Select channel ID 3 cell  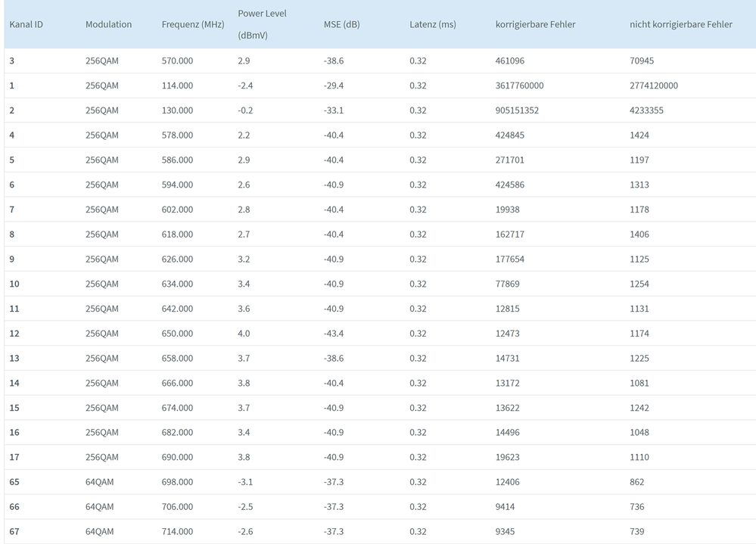12,61
